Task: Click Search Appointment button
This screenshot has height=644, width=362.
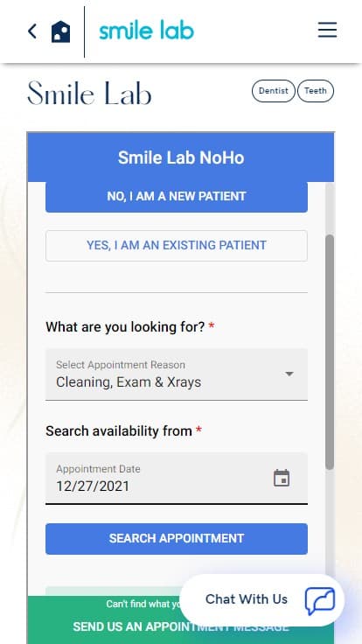Action: coord(177,539)
